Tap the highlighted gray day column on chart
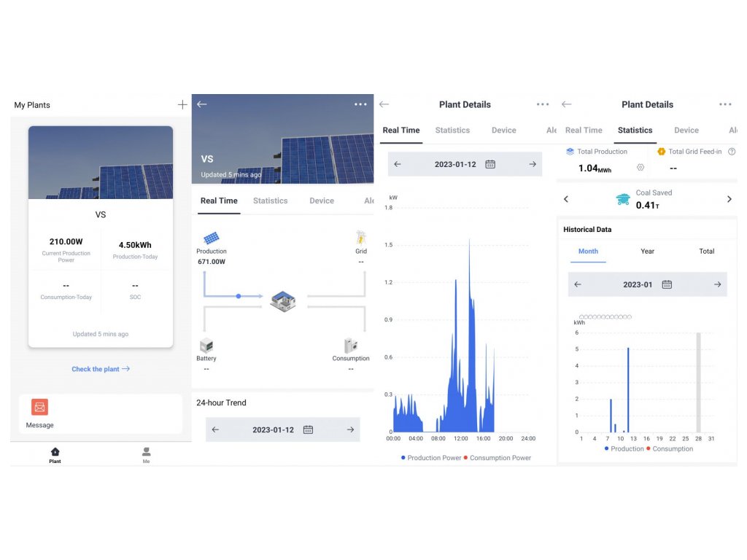Viewport: 747px width, 560px height. (698, 382)
